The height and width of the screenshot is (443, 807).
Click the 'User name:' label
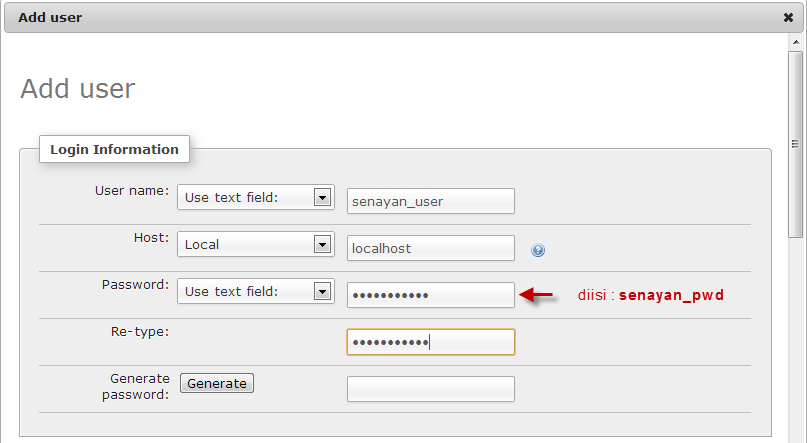click(131, 190)
